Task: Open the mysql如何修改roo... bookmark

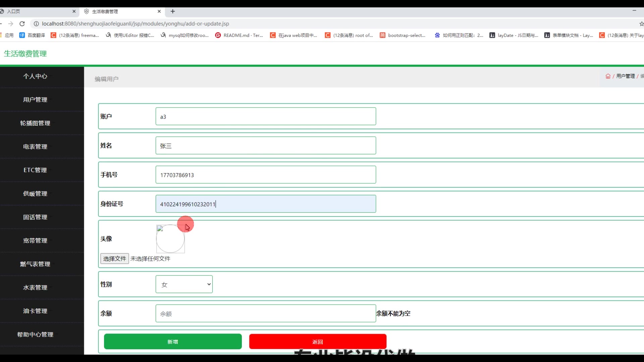Action: coord(184,35)
